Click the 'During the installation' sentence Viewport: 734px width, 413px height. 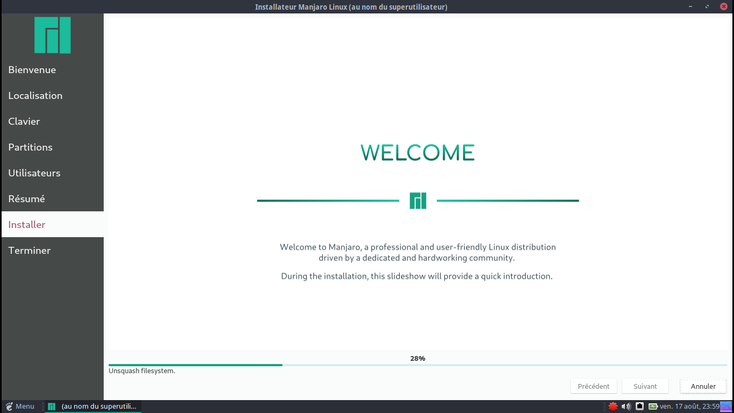point(417,276)
